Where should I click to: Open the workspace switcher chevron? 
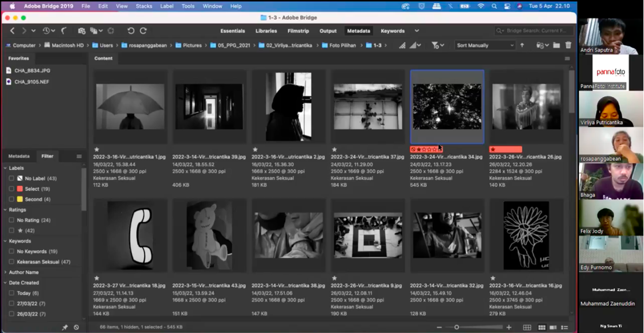[417, 31]
